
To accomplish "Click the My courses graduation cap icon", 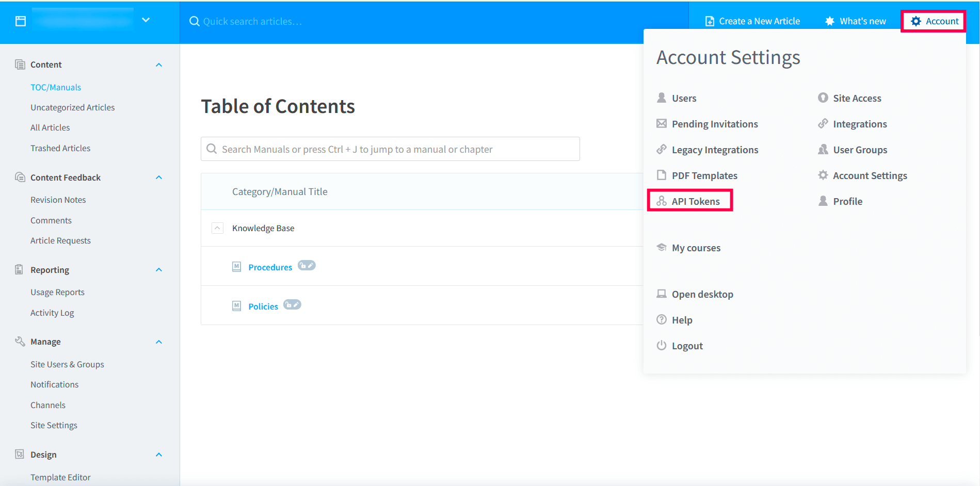I will tap(661, 248).
